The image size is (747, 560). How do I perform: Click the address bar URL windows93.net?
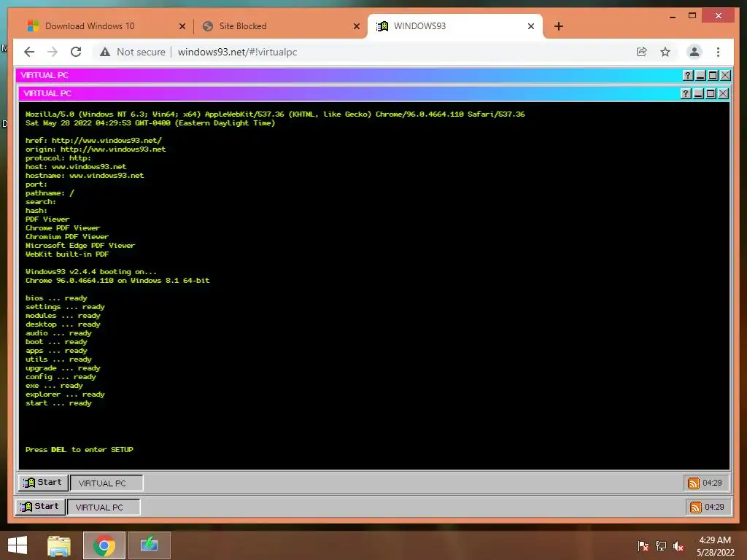237,52
